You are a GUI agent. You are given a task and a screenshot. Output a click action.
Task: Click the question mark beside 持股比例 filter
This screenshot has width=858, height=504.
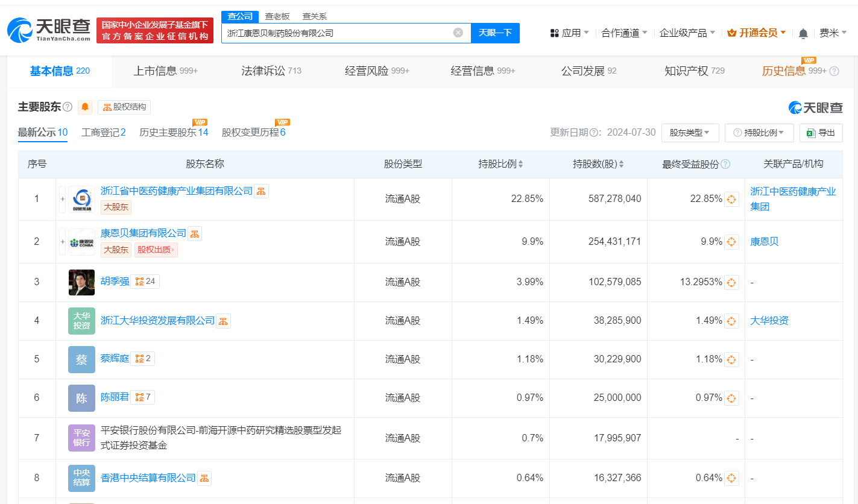tap(737, 133)
